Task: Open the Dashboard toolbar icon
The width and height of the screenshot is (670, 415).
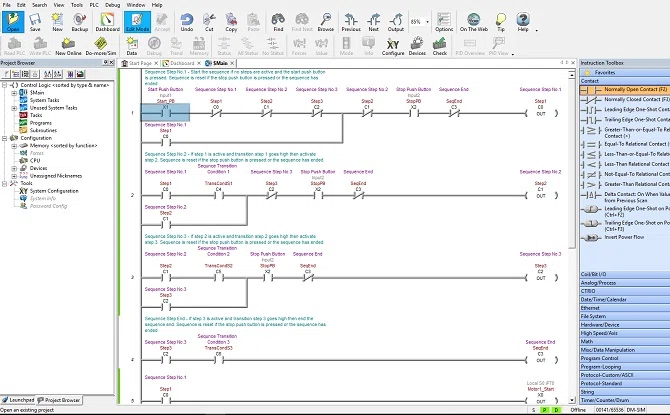Action: pyautogui.click(x=107, y=22)
